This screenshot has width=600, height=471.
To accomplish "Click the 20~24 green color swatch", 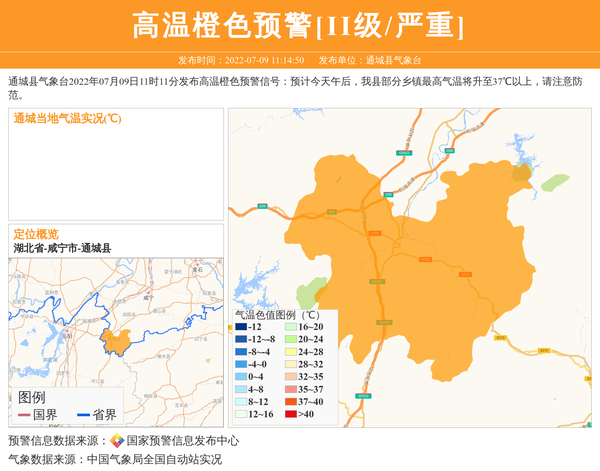I will point(291,339).
